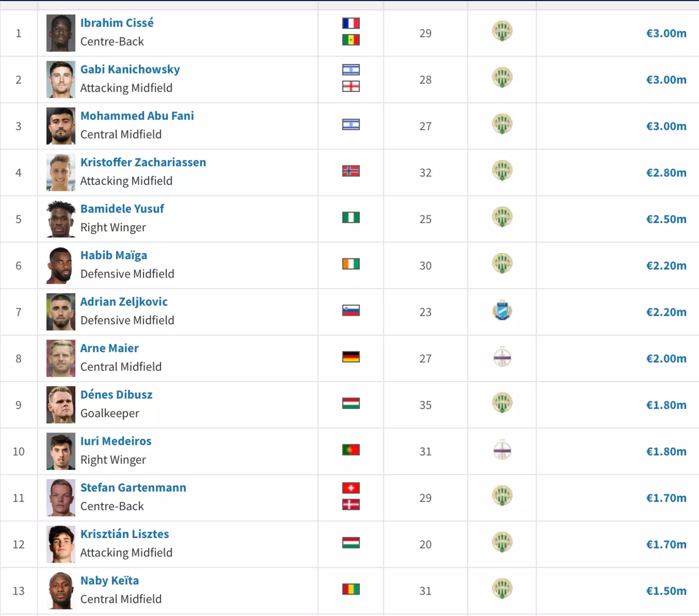699x616 pixels.
Task: Click the Swiss flag beside Stefan Gartenmann
Action: click(x=351, y=488)
